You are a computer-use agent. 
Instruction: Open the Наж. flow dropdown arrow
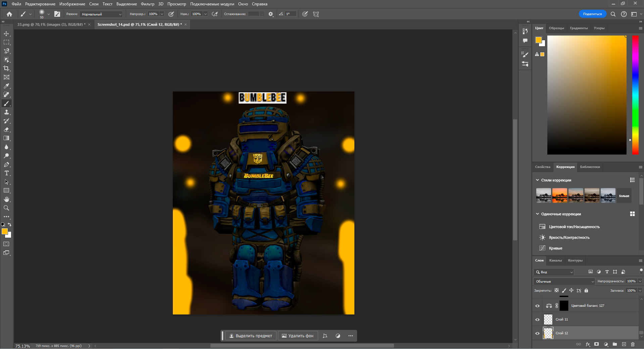point(205,14)
